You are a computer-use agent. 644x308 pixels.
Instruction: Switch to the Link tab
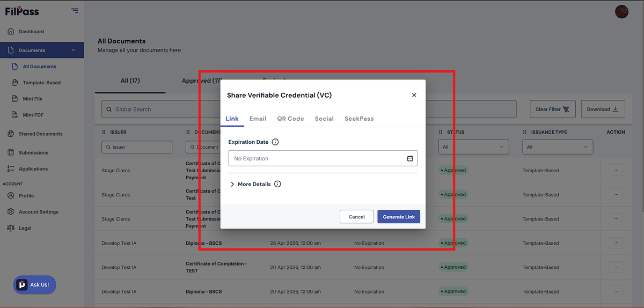point(232,119)
